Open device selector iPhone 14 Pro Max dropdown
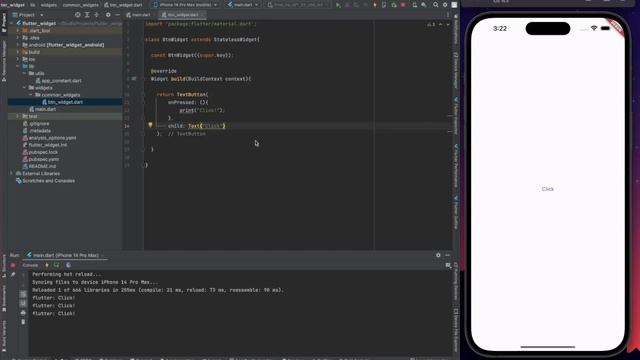The height and width of the screenshot is (360, 640). tap(186, 5)
